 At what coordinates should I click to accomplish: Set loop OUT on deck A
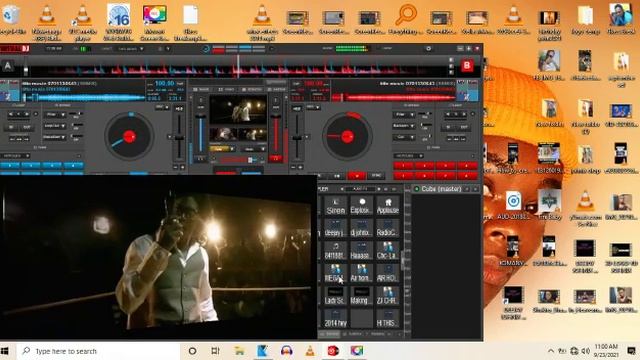coord(27,127)
